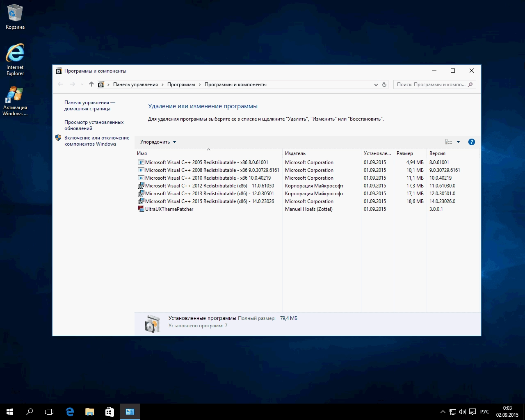The image size is (525, 420).
Task: Click the Back navigation arrow
Action: point(61,84)
